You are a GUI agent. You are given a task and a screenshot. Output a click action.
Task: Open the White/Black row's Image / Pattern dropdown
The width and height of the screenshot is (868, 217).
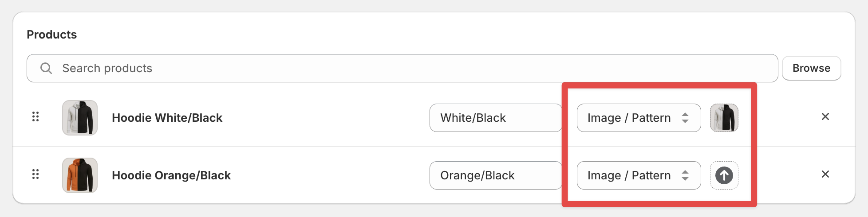(x=639, y=118)
